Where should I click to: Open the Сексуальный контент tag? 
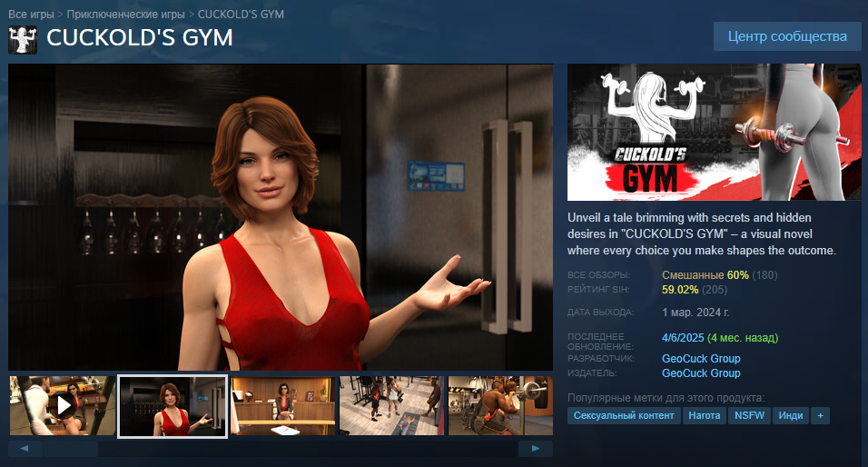(624, 415)
